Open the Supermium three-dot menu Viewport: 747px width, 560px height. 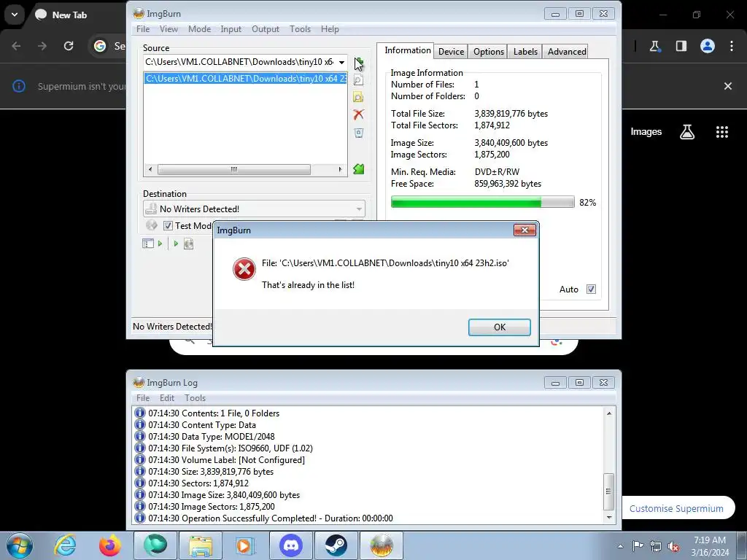[732, 46]
